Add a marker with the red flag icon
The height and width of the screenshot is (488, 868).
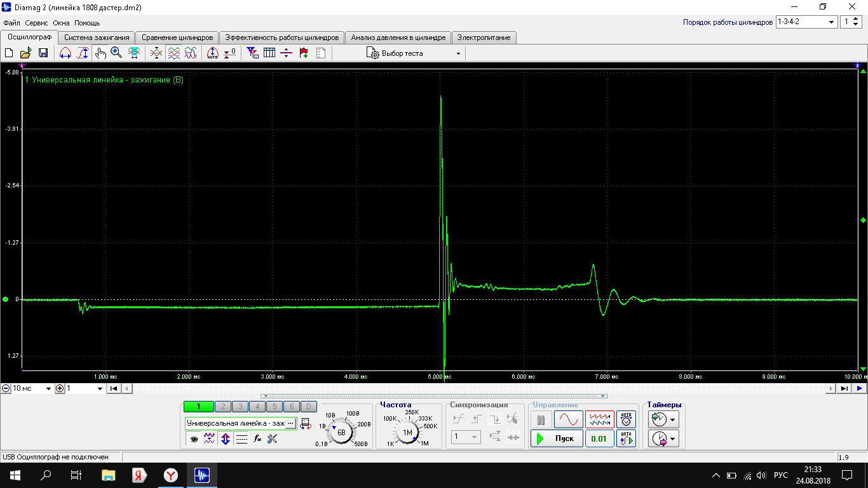(x=304, y=53)
